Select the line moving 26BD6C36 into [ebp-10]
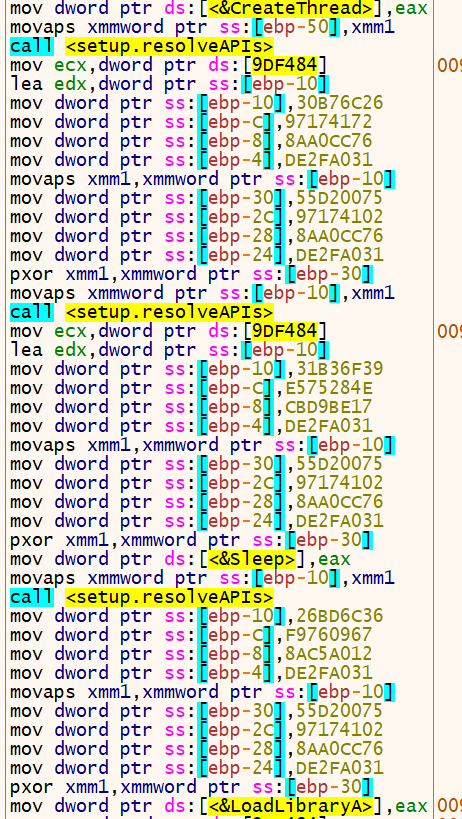The width and height of the screenshot is (462, 819). click(197, 615)
